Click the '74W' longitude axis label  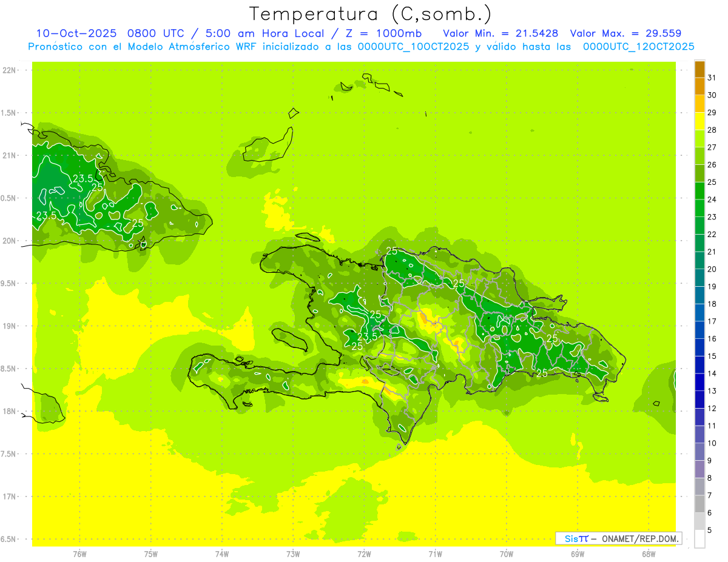[222, 554]
